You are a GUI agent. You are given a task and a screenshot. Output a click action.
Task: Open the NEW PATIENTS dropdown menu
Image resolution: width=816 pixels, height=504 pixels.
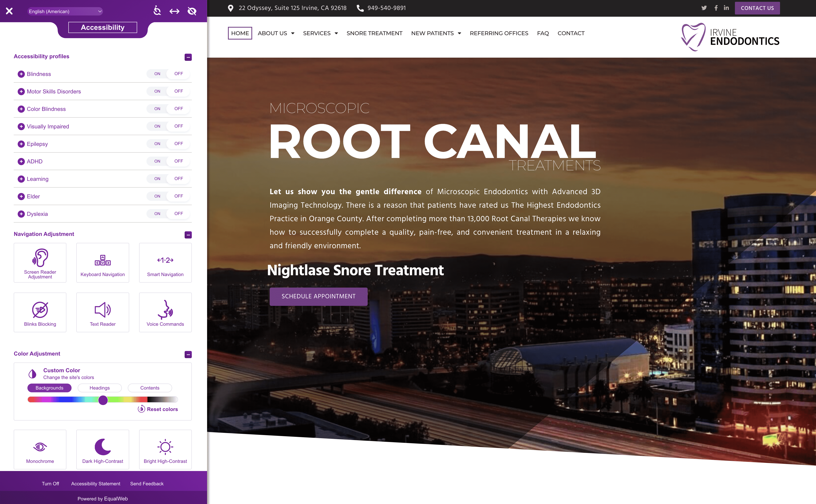(436, 33)
